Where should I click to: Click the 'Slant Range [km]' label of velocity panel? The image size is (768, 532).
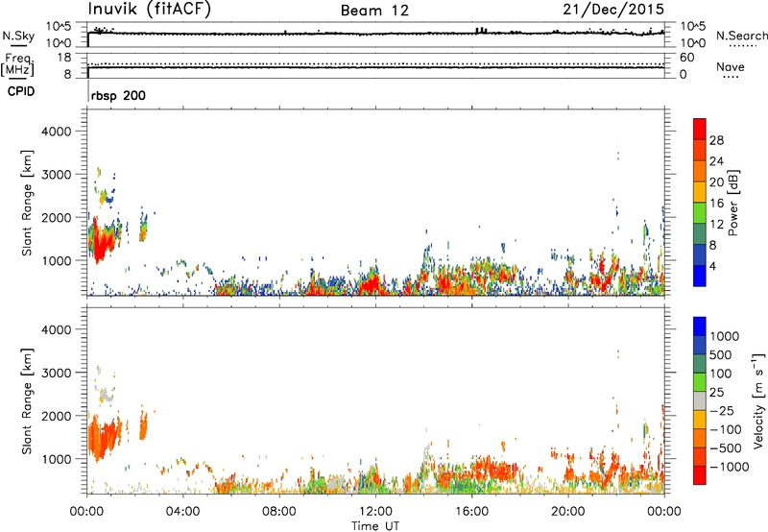(27, 400)
